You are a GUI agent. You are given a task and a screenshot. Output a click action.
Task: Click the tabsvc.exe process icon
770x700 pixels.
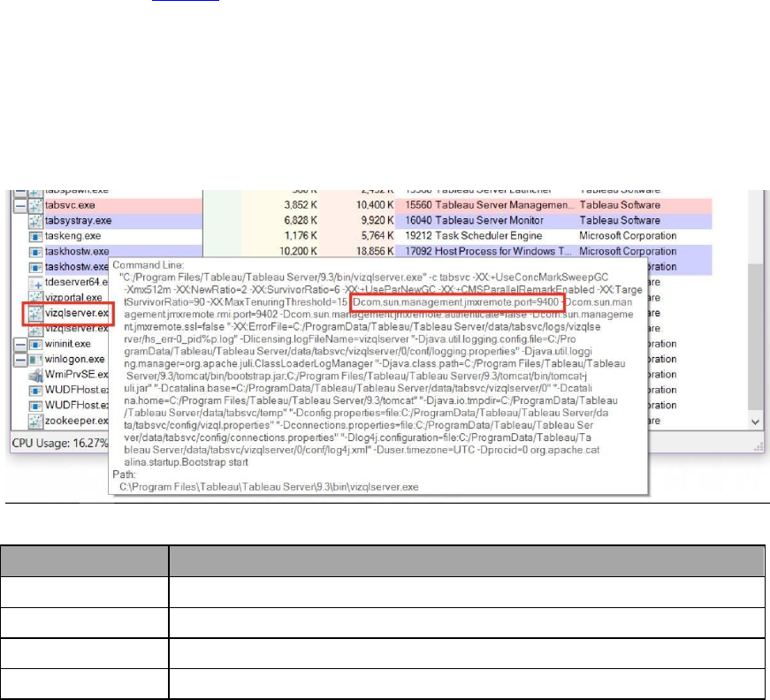35,205
